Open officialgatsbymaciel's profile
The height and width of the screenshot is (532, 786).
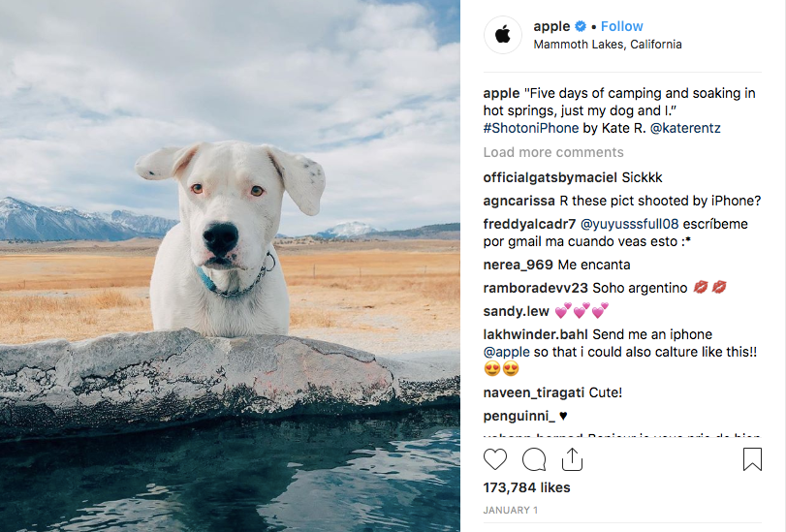pyautogui.click(x=549, y=178)
